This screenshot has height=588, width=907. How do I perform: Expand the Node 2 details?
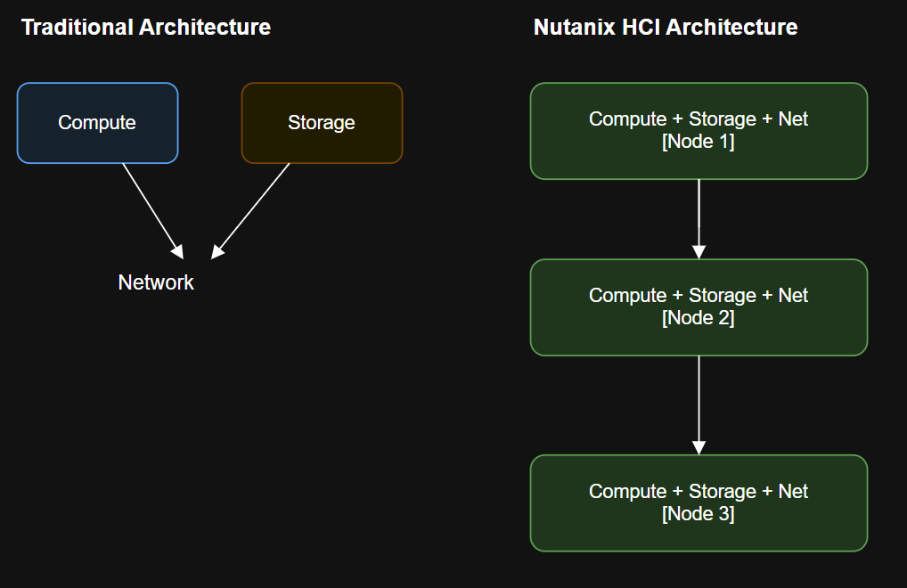699,306
